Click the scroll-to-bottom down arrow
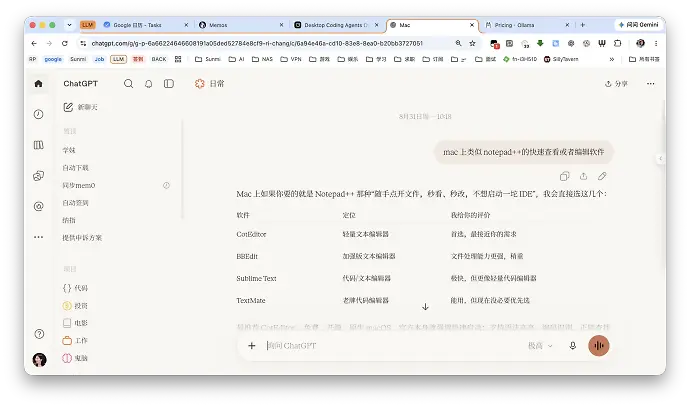The height and width of the screenshot is (406, 690). (x=425, y=307)
